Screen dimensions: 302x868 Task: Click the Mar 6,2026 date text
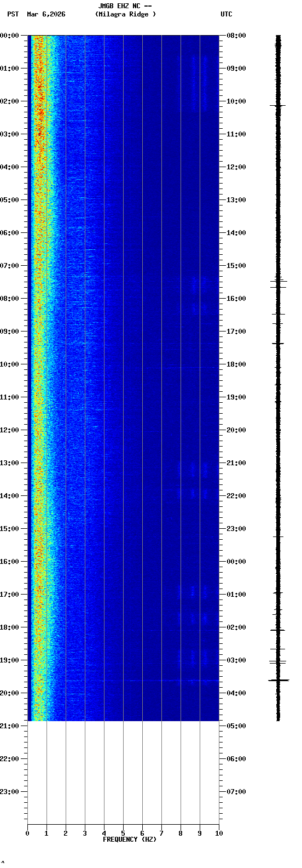(x=46, y=14)
